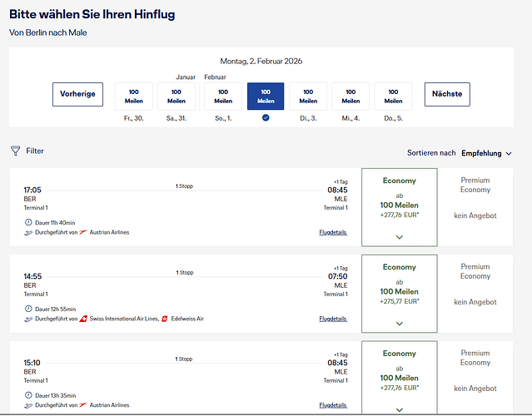The height and width of the screenshot is (416, 532).
Task: Select Tuesday 3 February date tile
Action: pyautogui.click(x=308, y=96)
